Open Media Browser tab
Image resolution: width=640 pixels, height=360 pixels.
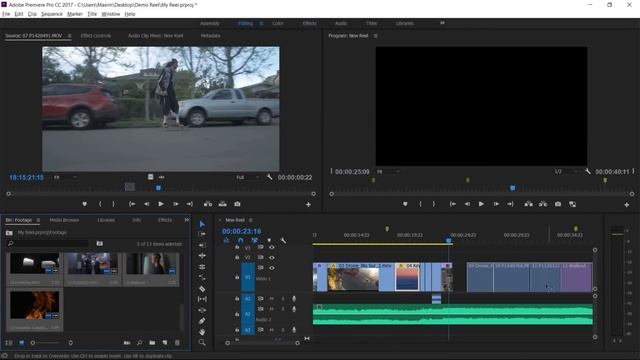(64, 220)
